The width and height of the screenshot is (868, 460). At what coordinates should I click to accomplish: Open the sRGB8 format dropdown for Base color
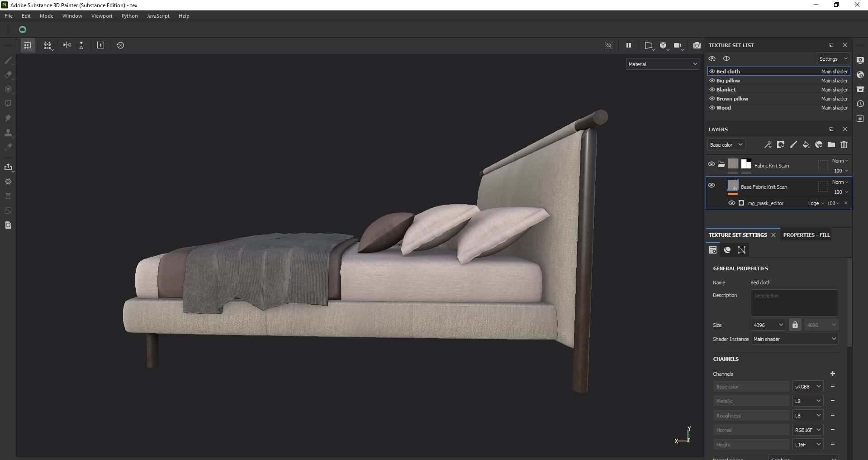[807, 387]
